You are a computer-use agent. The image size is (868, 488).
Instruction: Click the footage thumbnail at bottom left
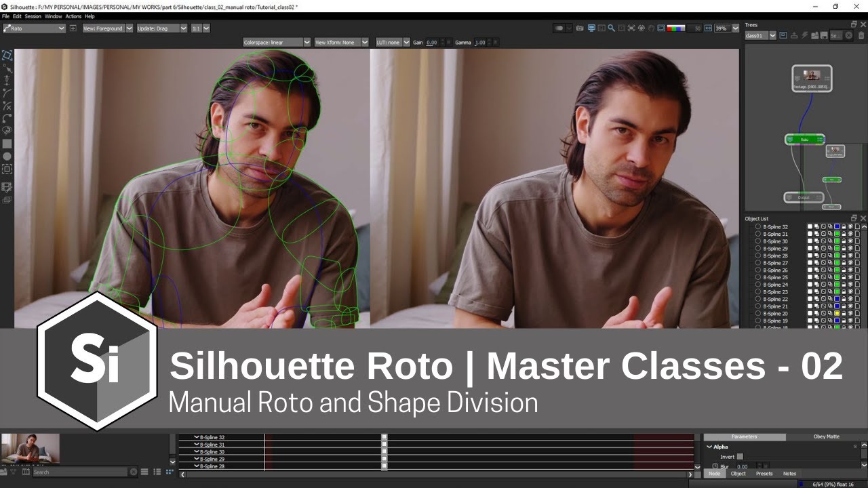31,449
